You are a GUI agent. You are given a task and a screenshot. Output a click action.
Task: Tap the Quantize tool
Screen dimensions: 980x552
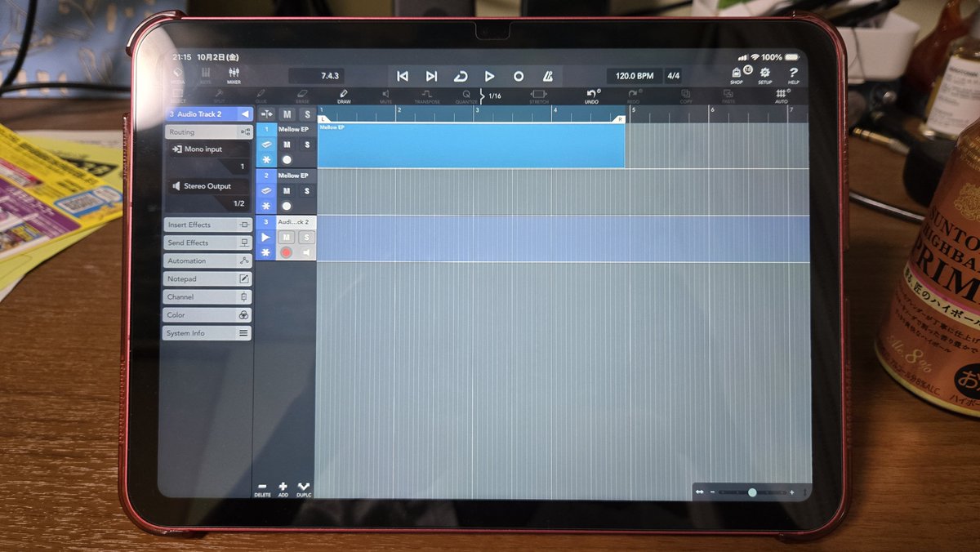tap(466, 96)
